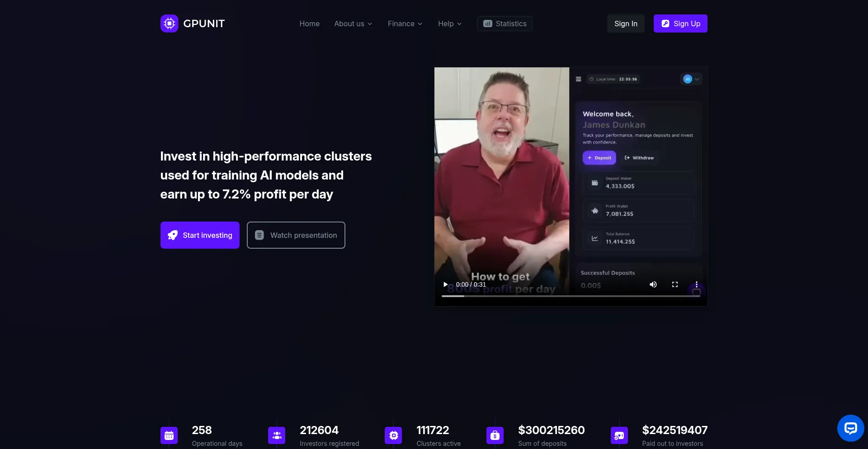Expand the About us dropdown menu
The width and height of the screenshot is (868, 449).
[353, 24]
